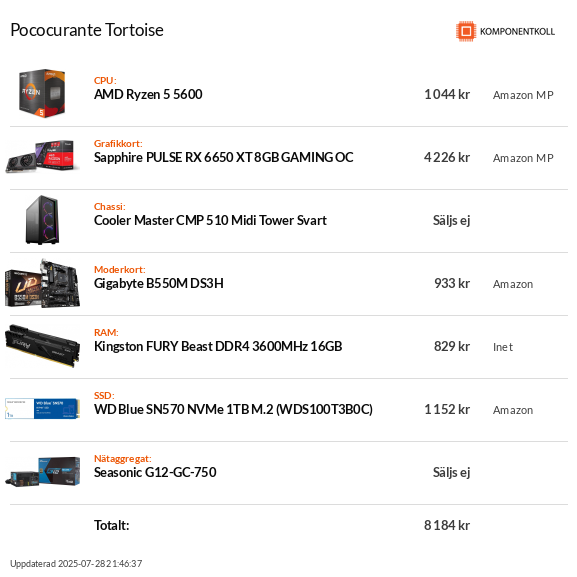Open the AMD Ryzen 5 5600 link
Image resolution: width=577 pixels, height=577 pixels.
(x=148, y=95)
